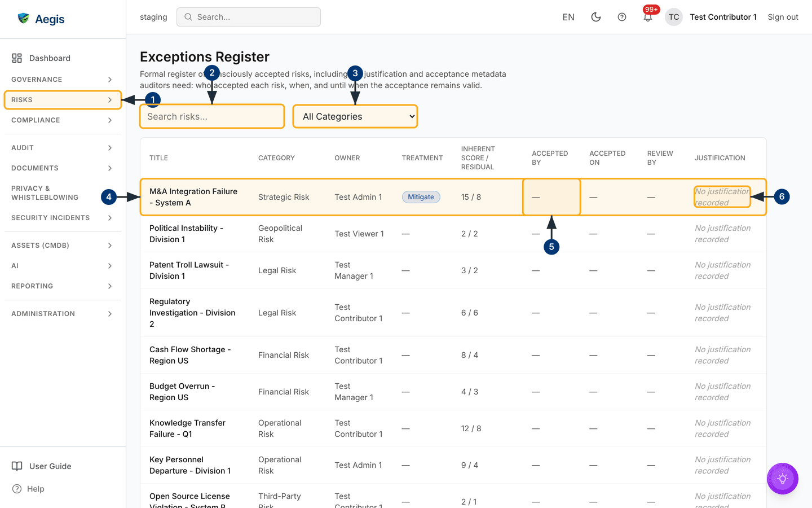
Task: Click Test Contributor 1 username
Action: pos(723,17)
